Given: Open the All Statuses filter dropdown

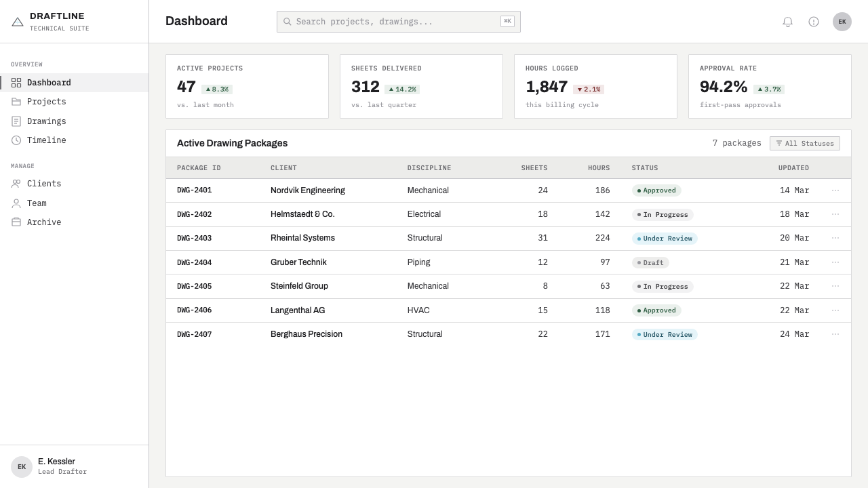Looking at the screenshot, I should coord(805,144).
